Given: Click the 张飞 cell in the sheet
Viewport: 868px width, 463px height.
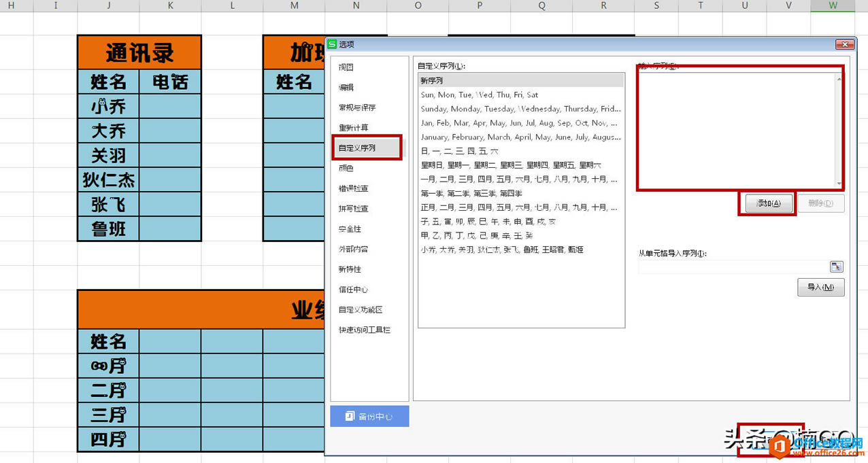Looking at the screenshot, I should click(109, 204).
